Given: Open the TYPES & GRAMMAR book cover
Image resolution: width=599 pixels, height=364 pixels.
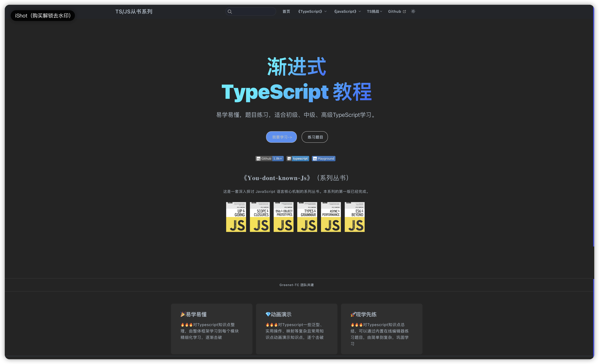Looking at the screenshot, I should [307, 217].
